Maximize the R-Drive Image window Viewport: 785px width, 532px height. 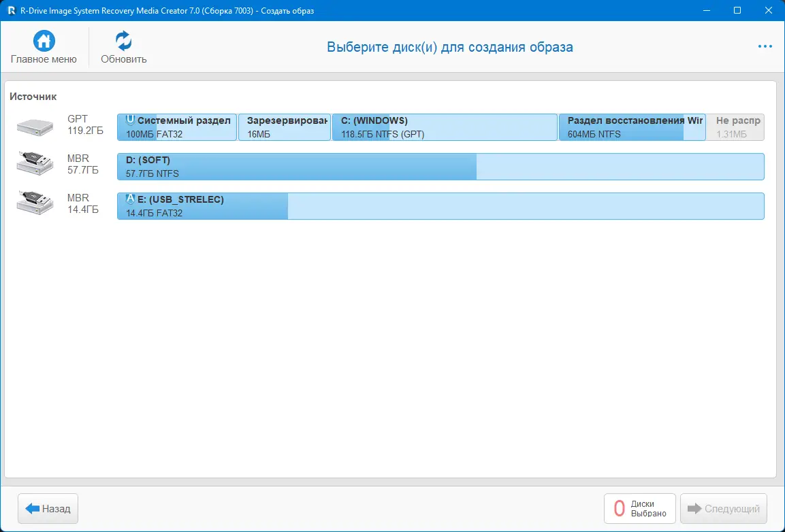click(737, 10)
